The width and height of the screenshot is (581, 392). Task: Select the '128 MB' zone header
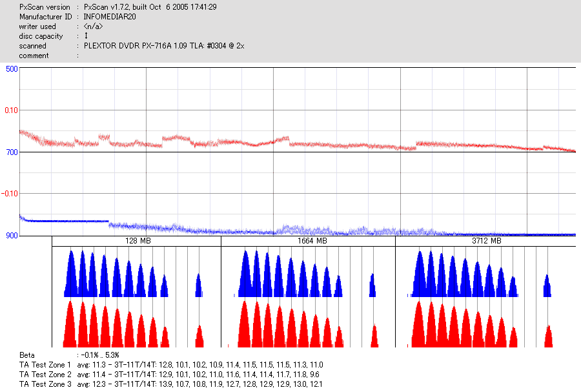click(138, 241)
